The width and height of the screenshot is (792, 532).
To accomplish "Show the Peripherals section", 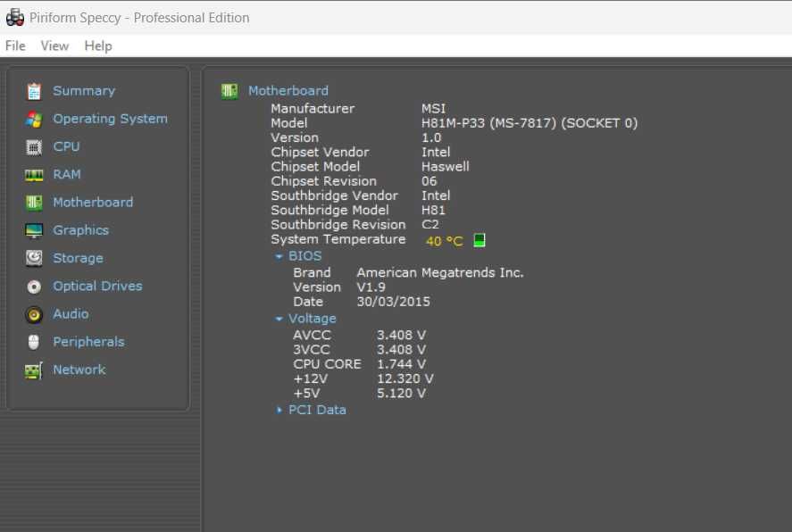I will [x=88, y=342].
